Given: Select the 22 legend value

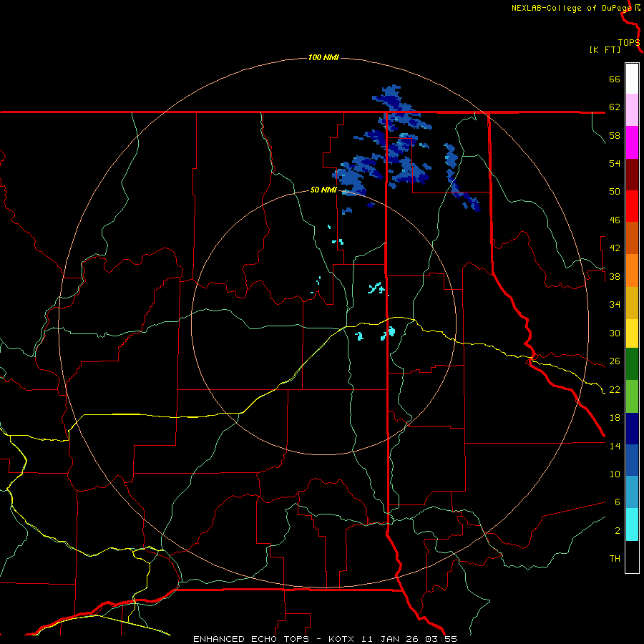Looking at the screenshot, I should (615, 389).
